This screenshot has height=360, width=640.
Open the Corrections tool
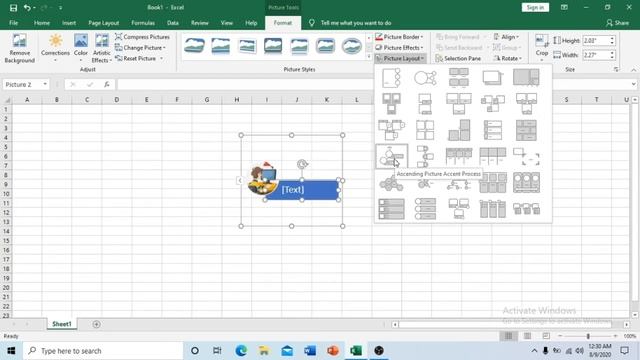(x=55, y=48)
